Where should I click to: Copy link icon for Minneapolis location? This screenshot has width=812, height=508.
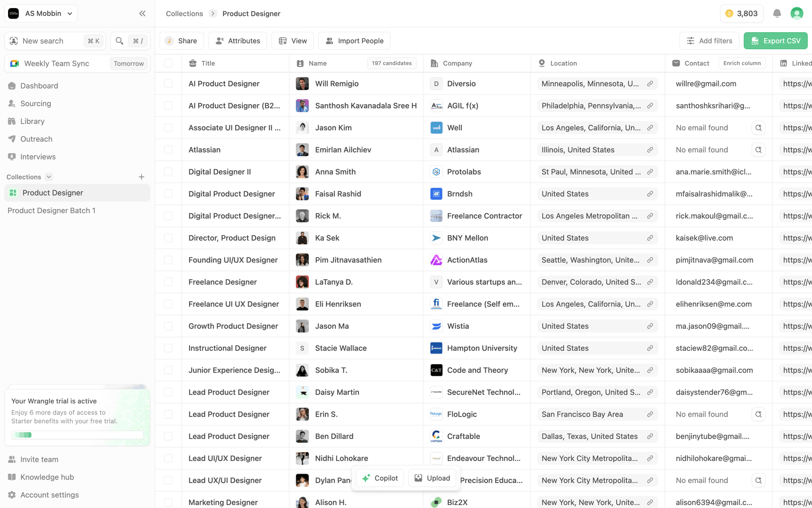(x=650, y=84)
